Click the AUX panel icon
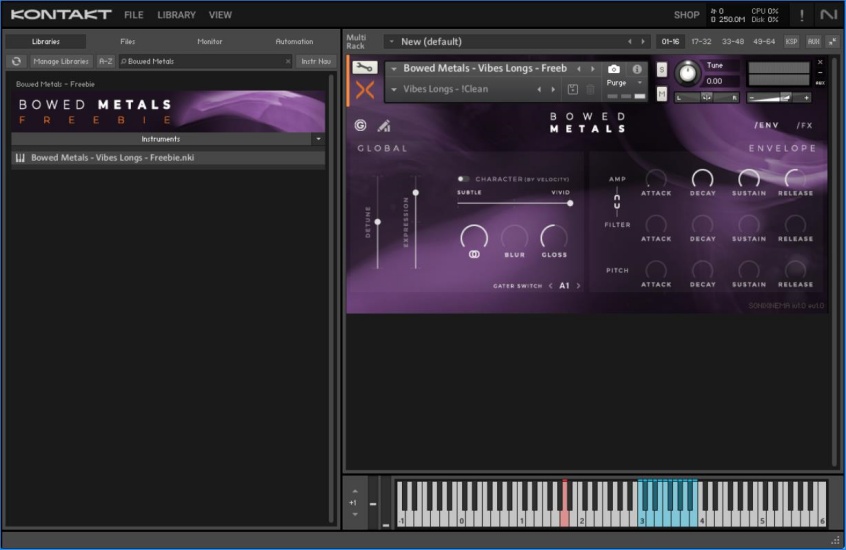The width and height of the screenshot is (846, 550). [x=813, y=42]
